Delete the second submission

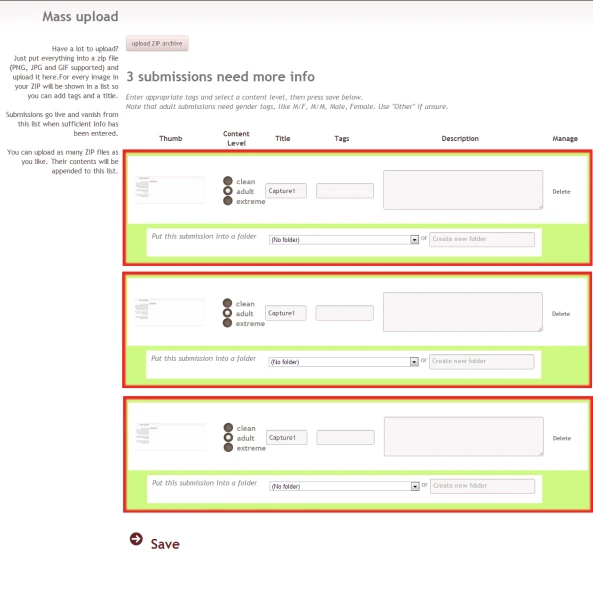pyautogui.click(x=561, y=313)
